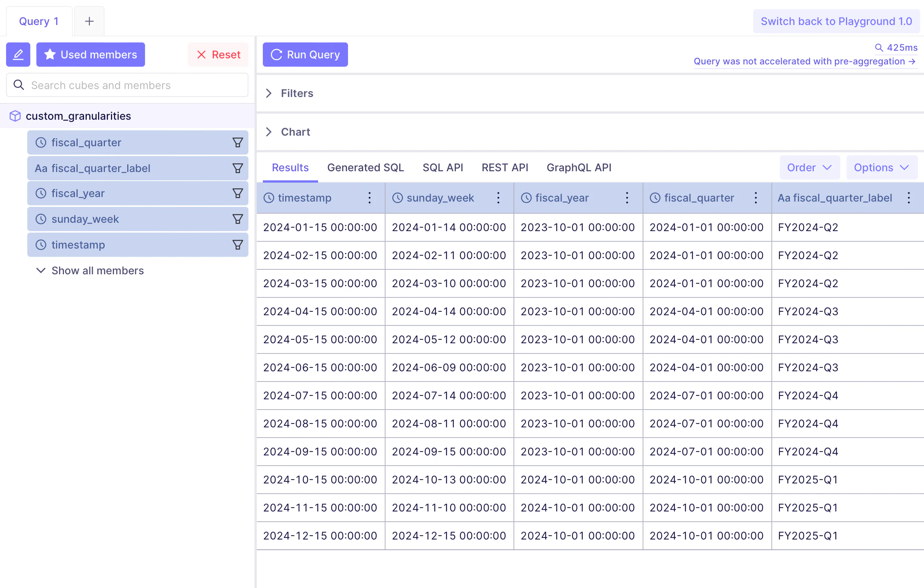Open three-dot menu on fiscal_year column
The image size is (924, 588).
click(x=627, y=198)
